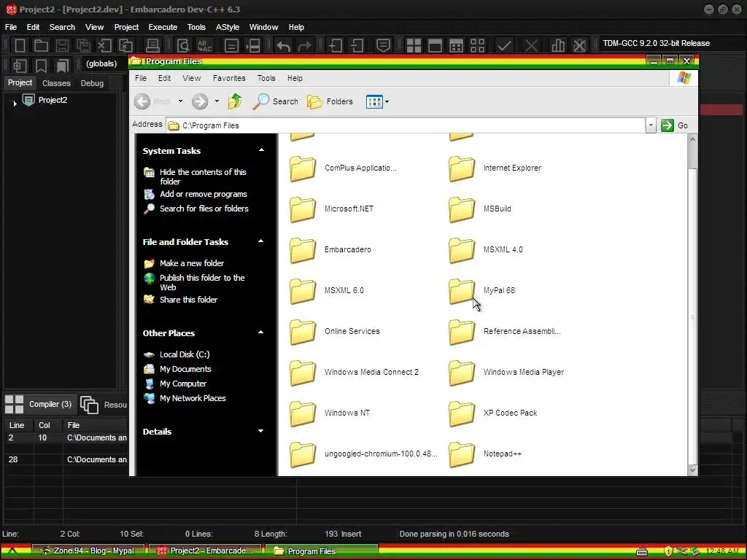Viewport: 747px width, 560px height.
Task: Click the checkmark Syntax Check icon in Dev-C++
Action: [504, 46]
